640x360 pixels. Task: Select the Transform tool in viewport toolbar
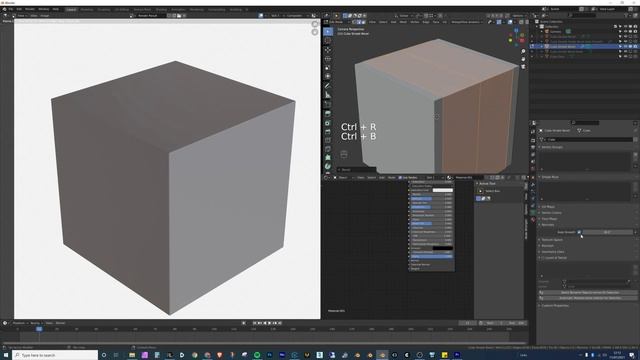pos(328,76)
